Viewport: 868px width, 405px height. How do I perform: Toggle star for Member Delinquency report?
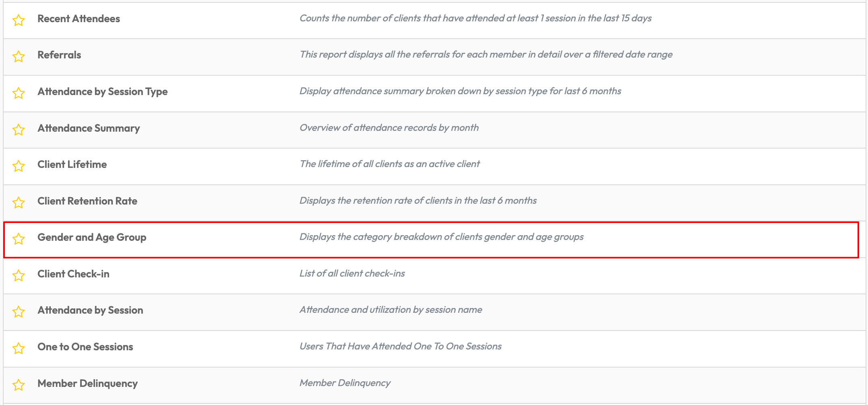tap(19, 384)
